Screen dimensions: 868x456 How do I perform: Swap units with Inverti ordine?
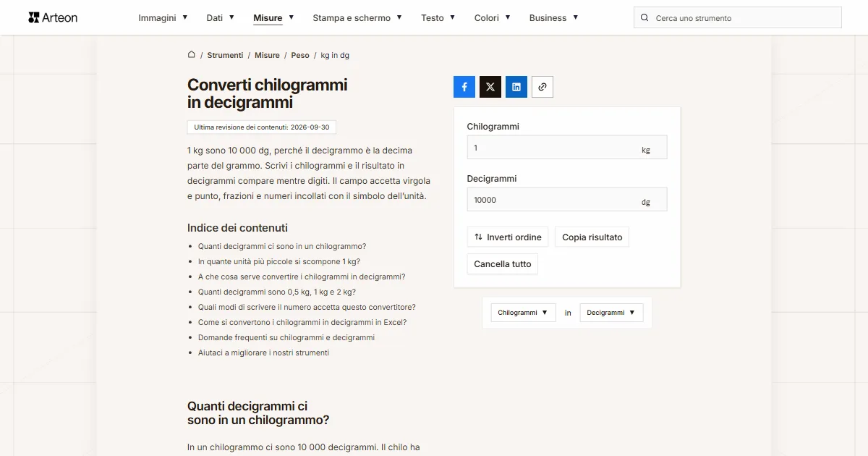pyautogui.click(x=508, y=237)
